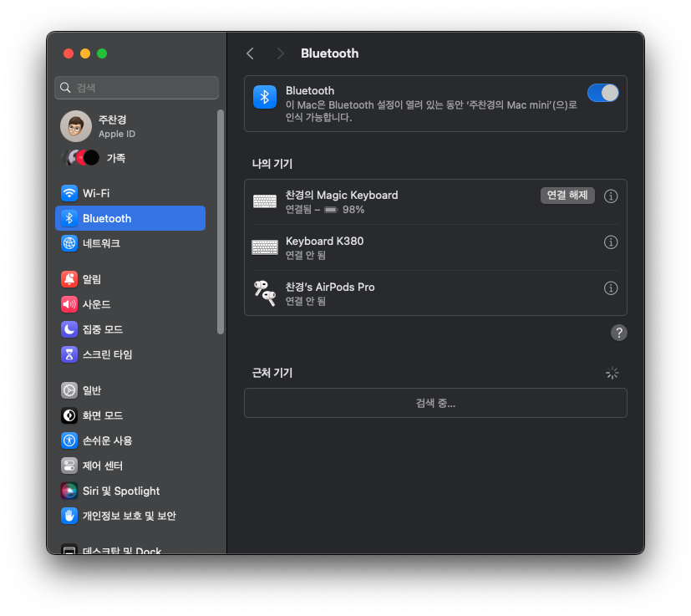Click the 검색 중... nearby devices box
The image size is (691, 616).
pos(435,403)
